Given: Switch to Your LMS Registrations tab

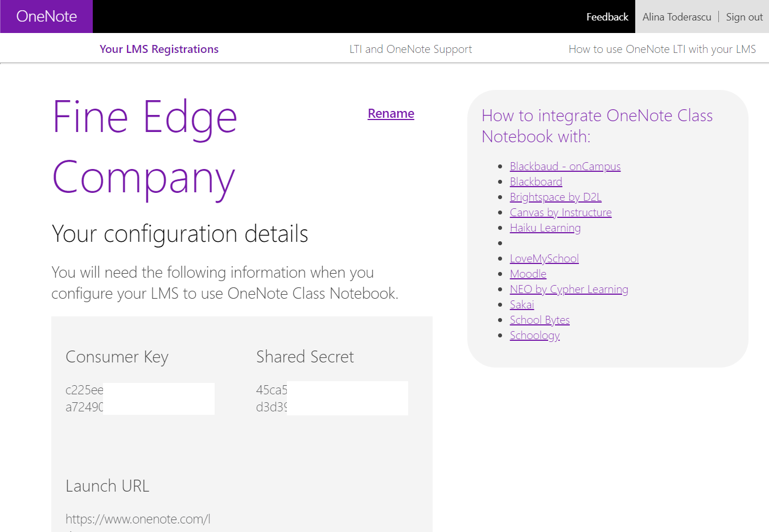Looking at the screenshot, I should pos(159,49).
